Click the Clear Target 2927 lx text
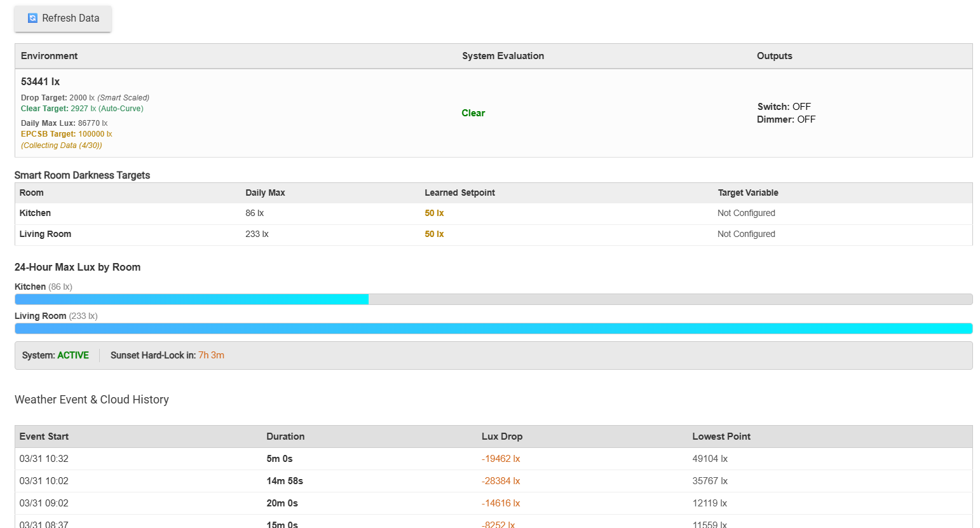Screen dimensions: 980x528 [x=82, y=109]
